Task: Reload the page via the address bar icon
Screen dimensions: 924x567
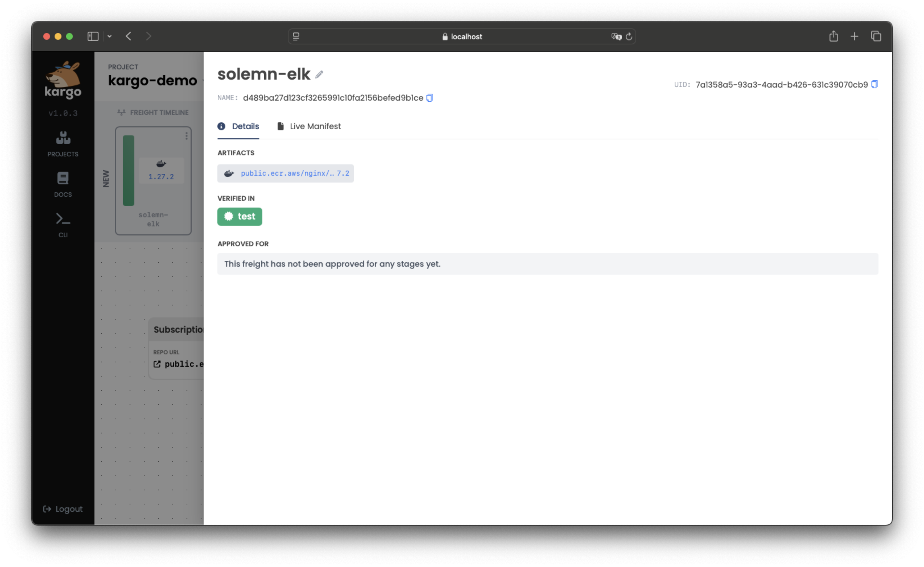Action: 629,36
